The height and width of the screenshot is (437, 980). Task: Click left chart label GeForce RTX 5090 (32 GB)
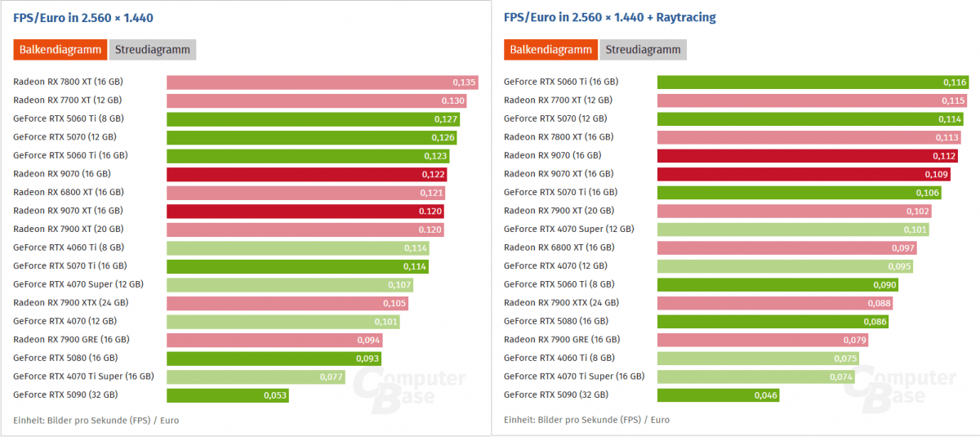coord(65,395)
